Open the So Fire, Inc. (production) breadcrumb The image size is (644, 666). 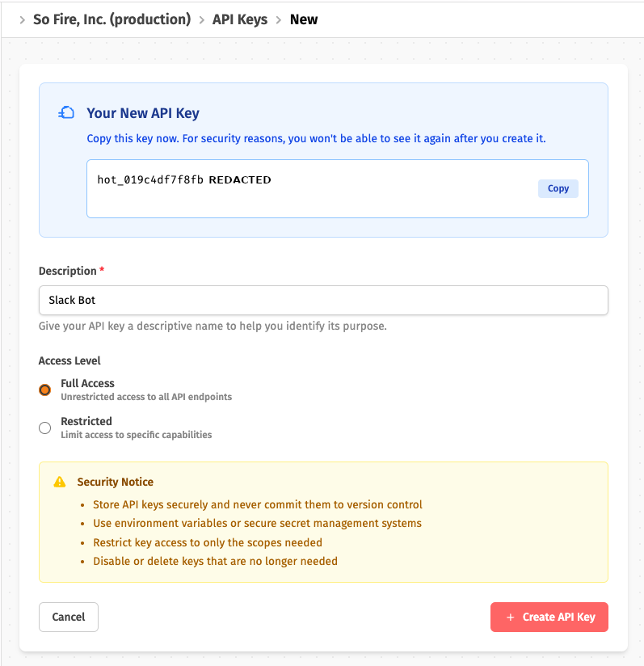[x=112, y=19]
